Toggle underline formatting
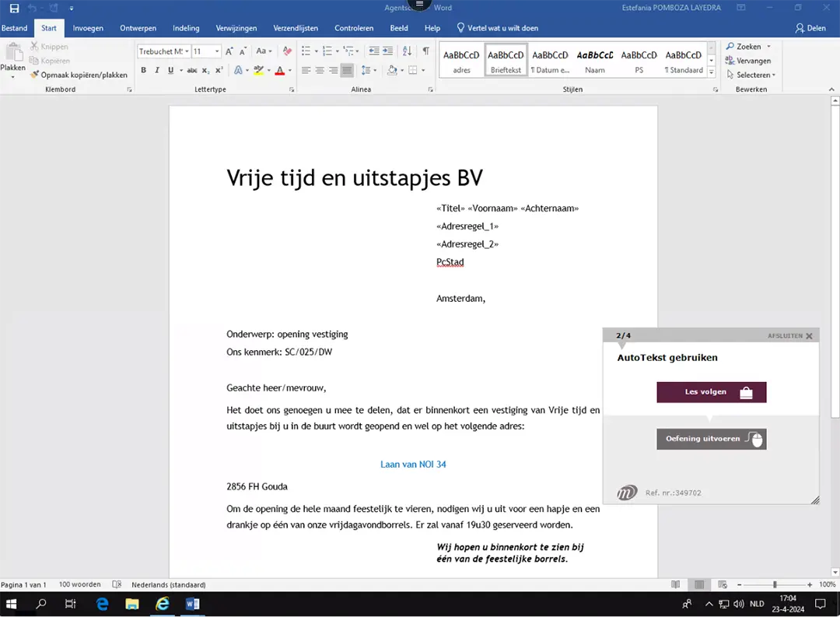 (x=171, y=70)
